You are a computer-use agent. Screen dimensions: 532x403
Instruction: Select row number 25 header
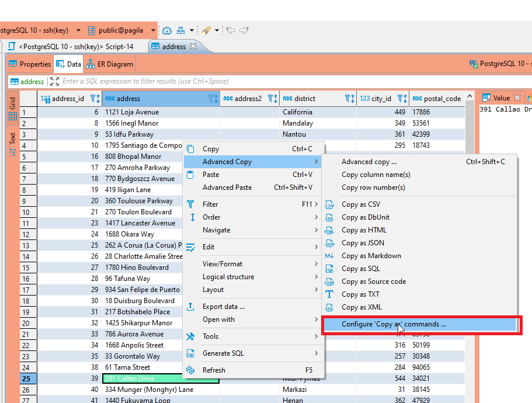click(x=28, y=378)
